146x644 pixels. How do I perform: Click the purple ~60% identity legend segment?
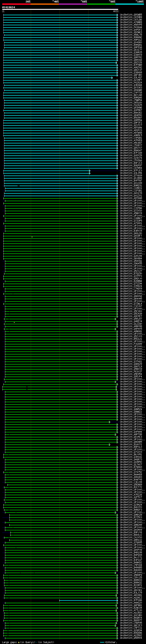coord(73,4)
